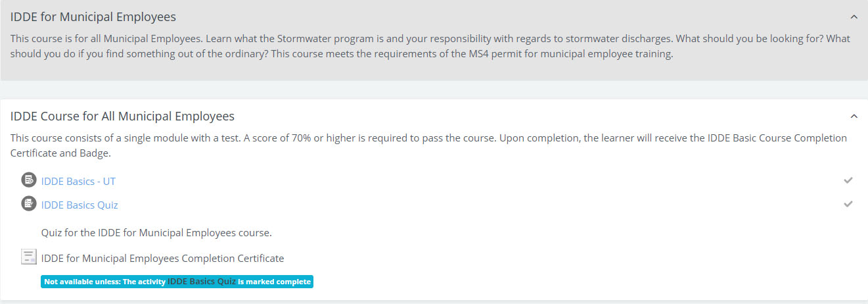Click the IDDE Basics - UT activity icon
The height and width of the screenshot is (304, 868).
(x=28, y=180)
